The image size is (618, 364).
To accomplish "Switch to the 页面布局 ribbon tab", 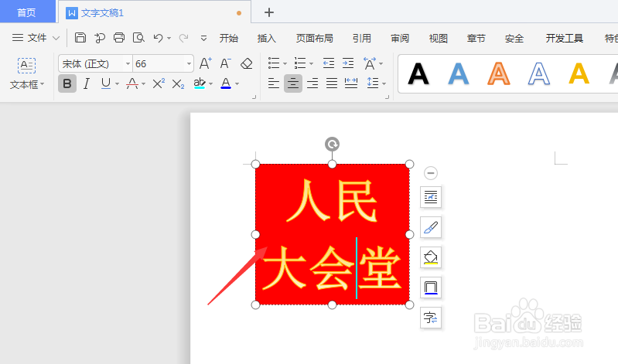I will pos(315,38).
